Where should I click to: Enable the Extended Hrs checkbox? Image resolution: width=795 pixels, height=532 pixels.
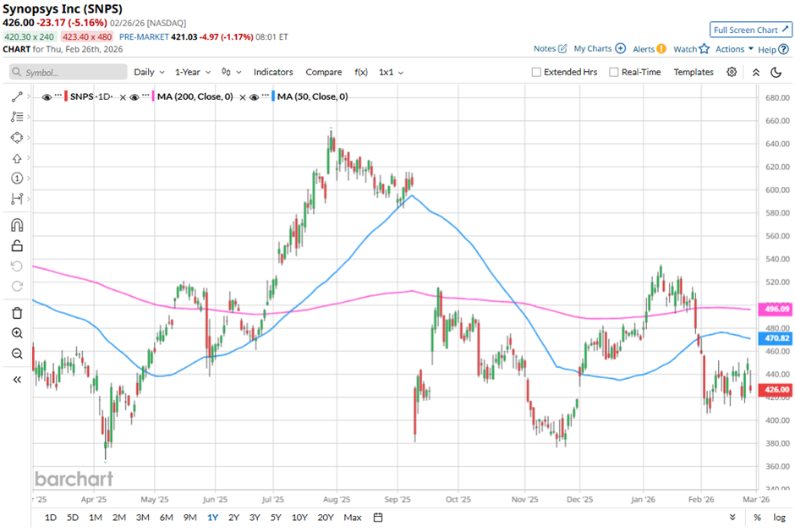coord(536,73)
